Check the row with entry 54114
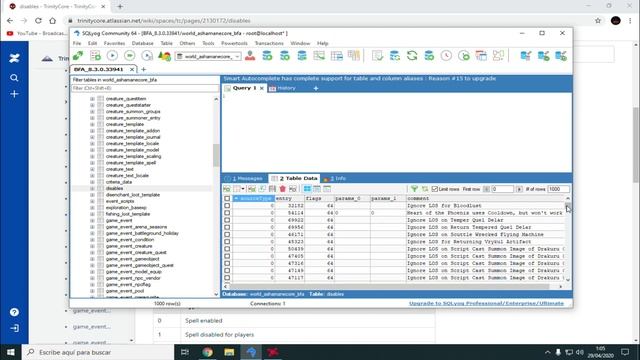This screenshot has height=360, width=640. coord(227,213)
